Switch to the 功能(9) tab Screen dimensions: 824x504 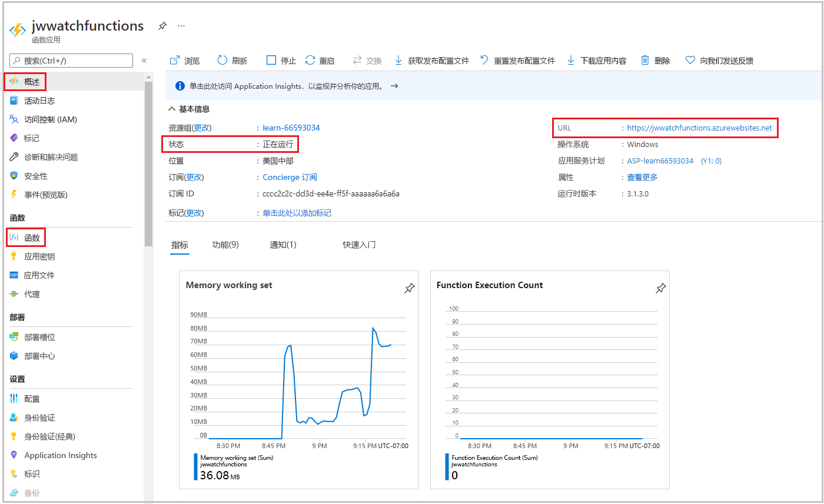[x=225, y=245]
